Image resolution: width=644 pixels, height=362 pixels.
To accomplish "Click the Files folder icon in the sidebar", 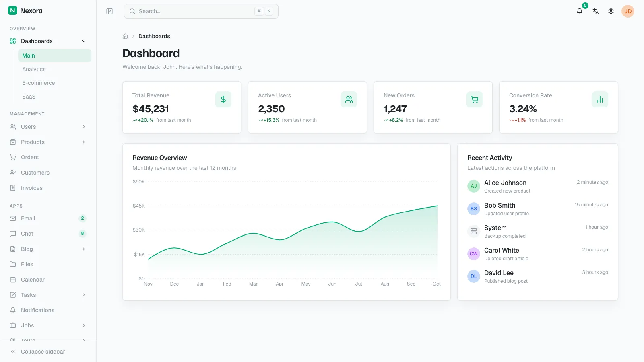I will point(13,264).
